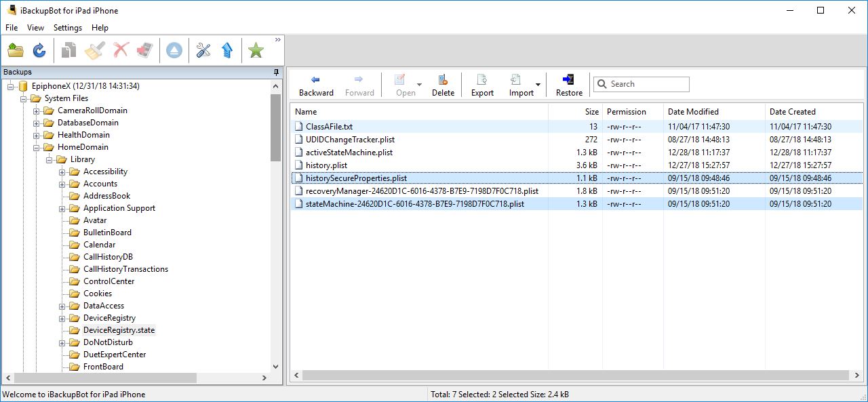This screenshot has height=402, width=868.
Task: Export selected files using the Export icon
Action: [x=481, y=84]
